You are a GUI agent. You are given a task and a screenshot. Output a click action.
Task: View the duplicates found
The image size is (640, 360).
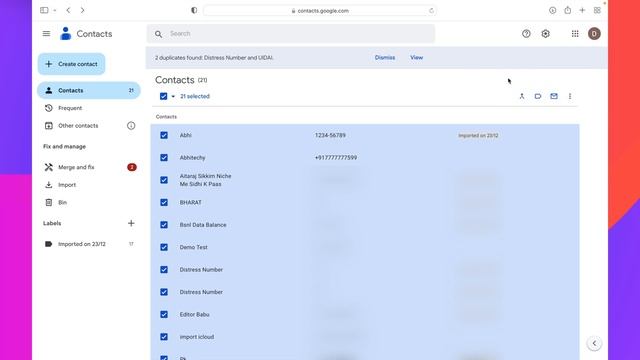pyautogui.click(x=416, y=58)
